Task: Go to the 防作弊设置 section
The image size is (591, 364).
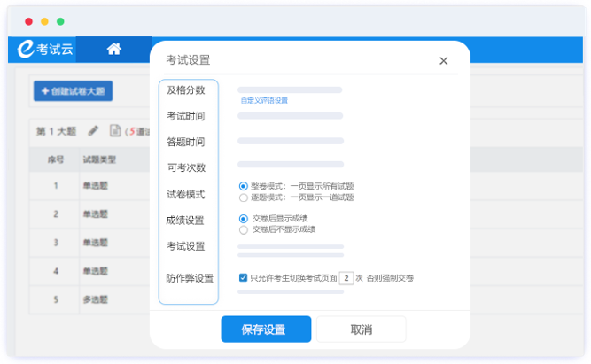Action: pyautogui.click(x=190, y=278)
